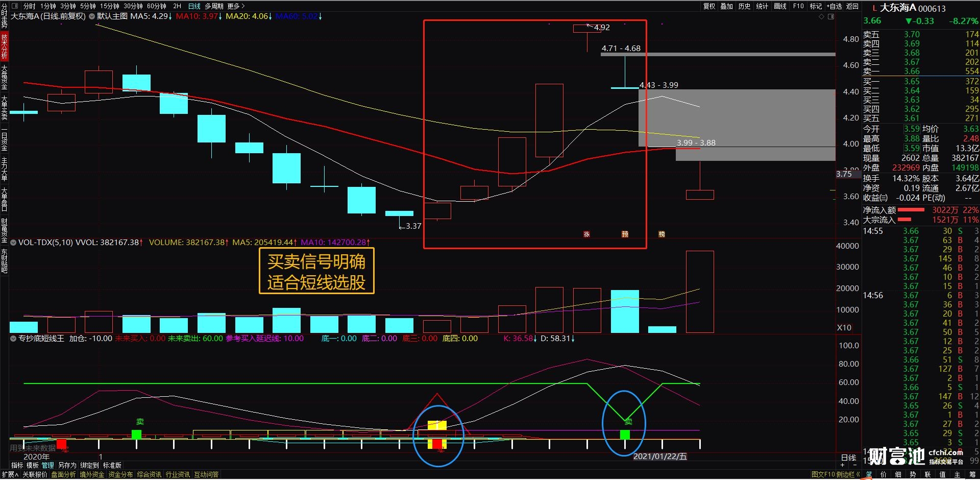Open the 盘面分析 bottom tab
The width and height of the screenshot is (980, 480).
[63, 474]
